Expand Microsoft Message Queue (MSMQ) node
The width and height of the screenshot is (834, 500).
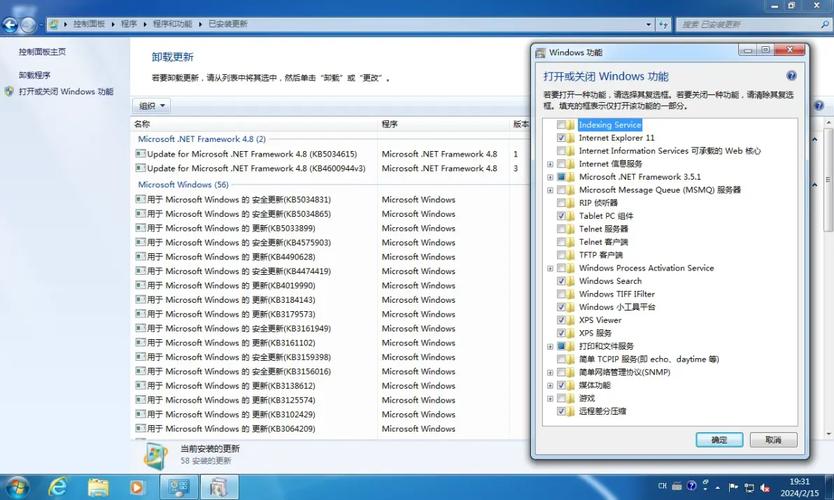(550, 190)
